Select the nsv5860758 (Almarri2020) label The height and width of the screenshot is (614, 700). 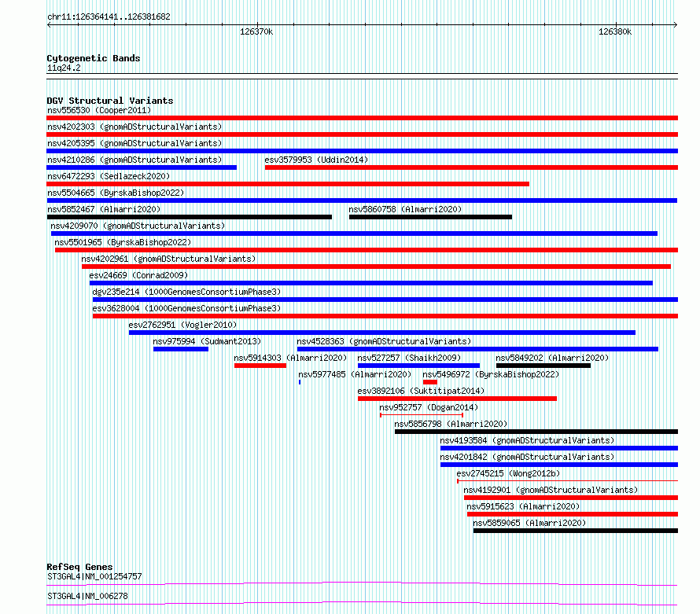pyautogui.click(x=405, y=209)
